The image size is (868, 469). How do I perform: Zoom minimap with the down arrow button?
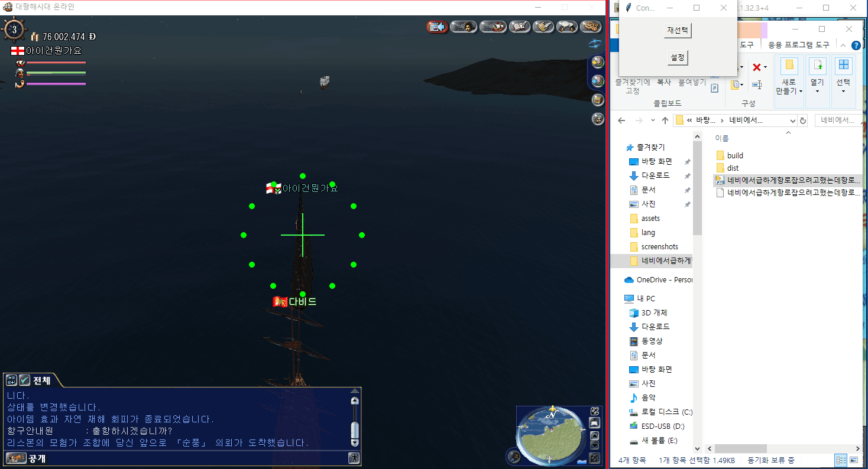tap(595, 445)
